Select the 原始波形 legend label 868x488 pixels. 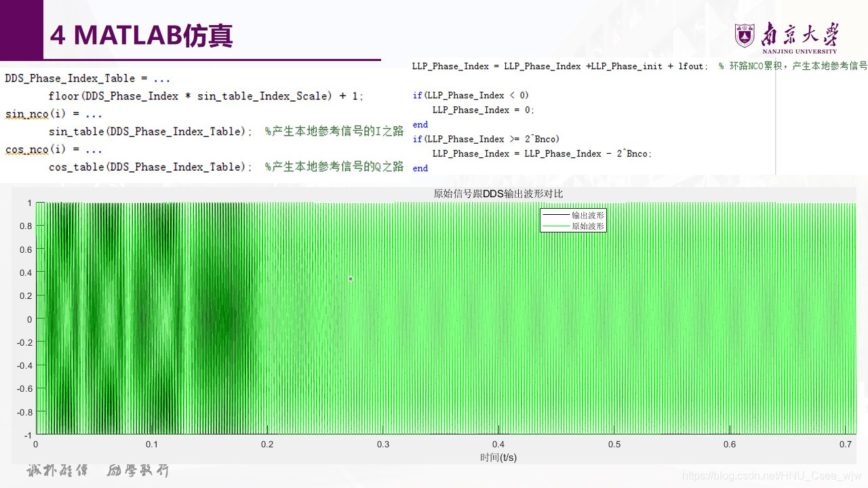point(587,226)
